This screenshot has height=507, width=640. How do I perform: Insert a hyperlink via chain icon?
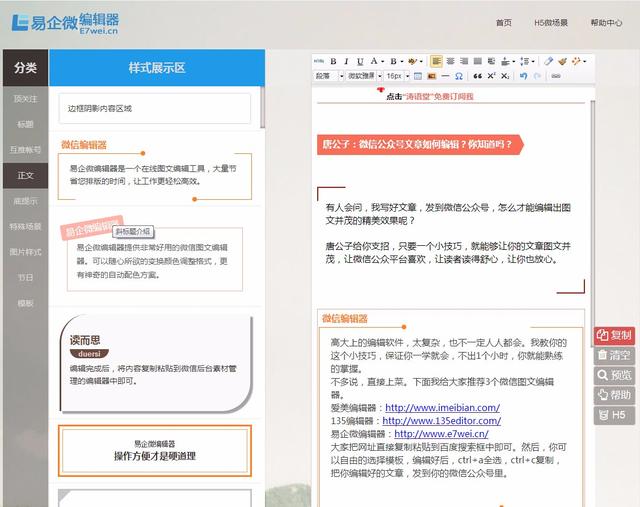(x=556, y=76)
